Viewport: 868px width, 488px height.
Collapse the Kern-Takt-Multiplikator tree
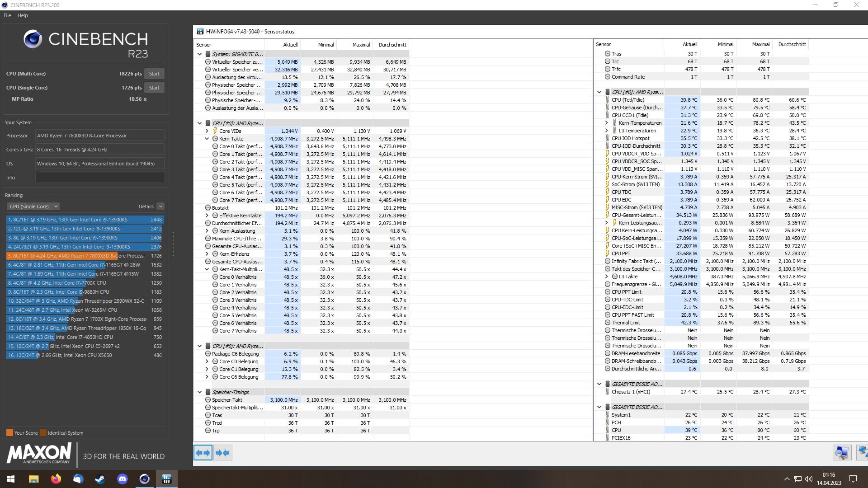[x=207, y=269]
